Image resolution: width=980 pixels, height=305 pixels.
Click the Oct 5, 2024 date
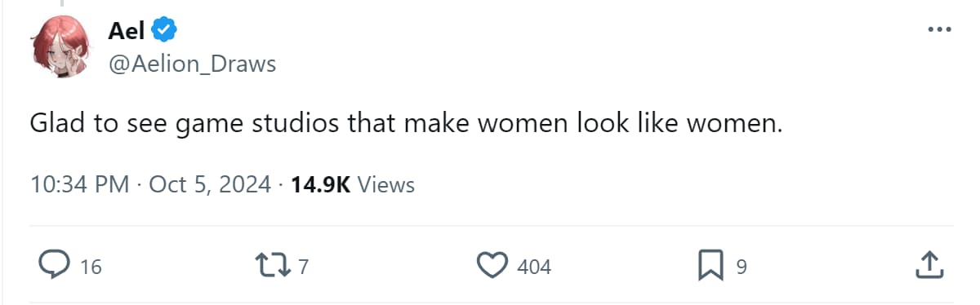[211, 185]
